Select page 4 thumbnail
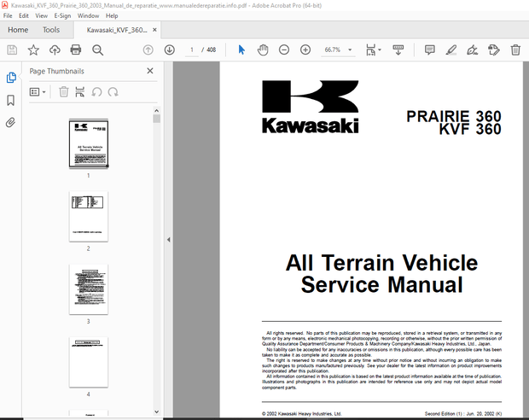Screen dimensions: 529x420 point(89,362)
